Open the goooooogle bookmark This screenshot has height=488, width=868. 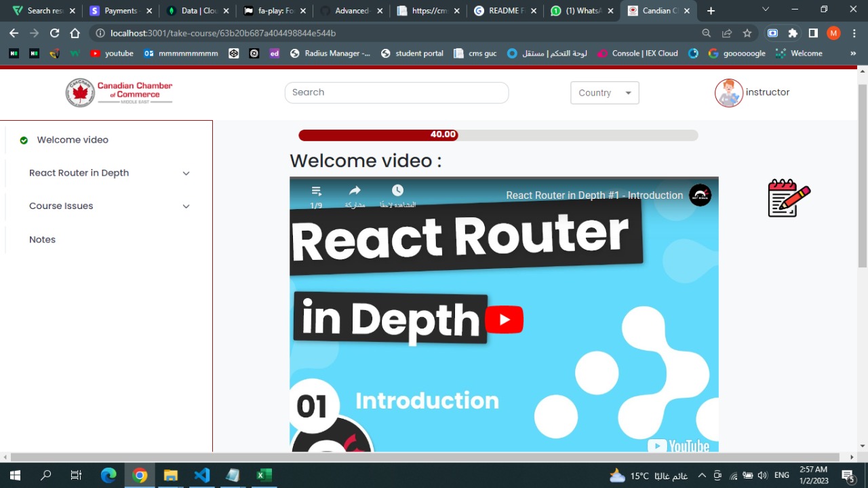(x=736, y=54)
